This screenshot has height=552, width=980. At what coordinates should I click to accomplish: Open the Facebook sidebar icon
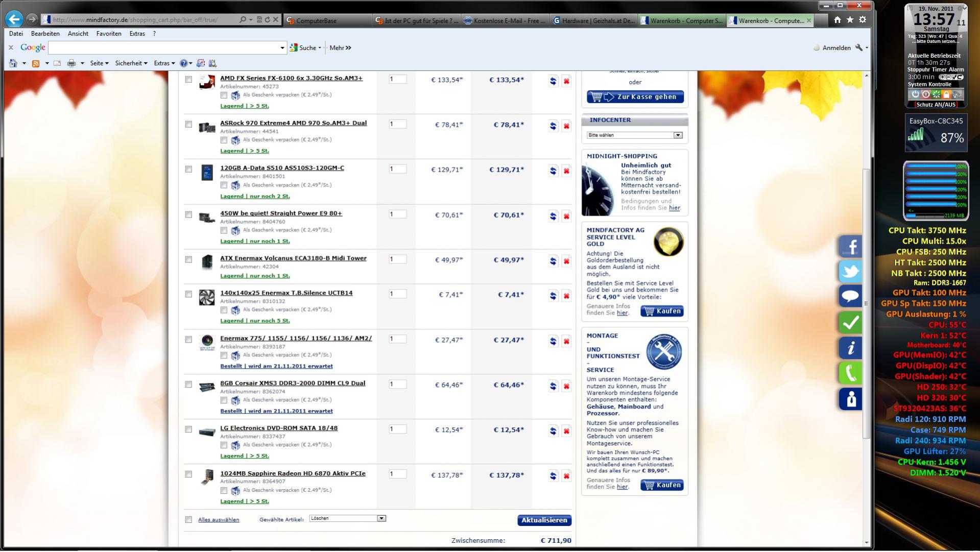point(850,247)
